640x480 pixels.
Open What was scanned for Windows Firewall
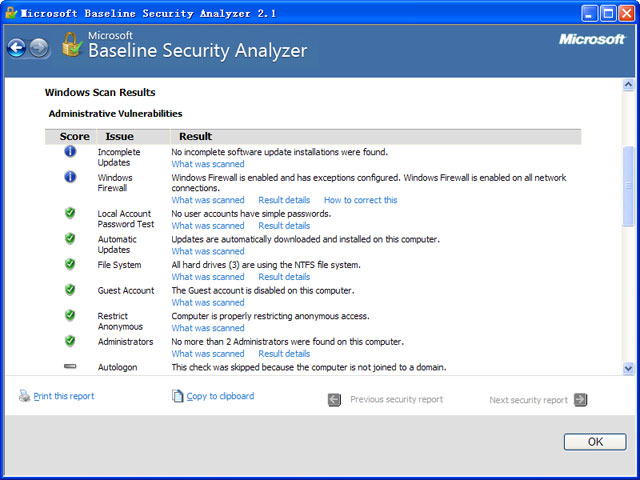point(208,200)
